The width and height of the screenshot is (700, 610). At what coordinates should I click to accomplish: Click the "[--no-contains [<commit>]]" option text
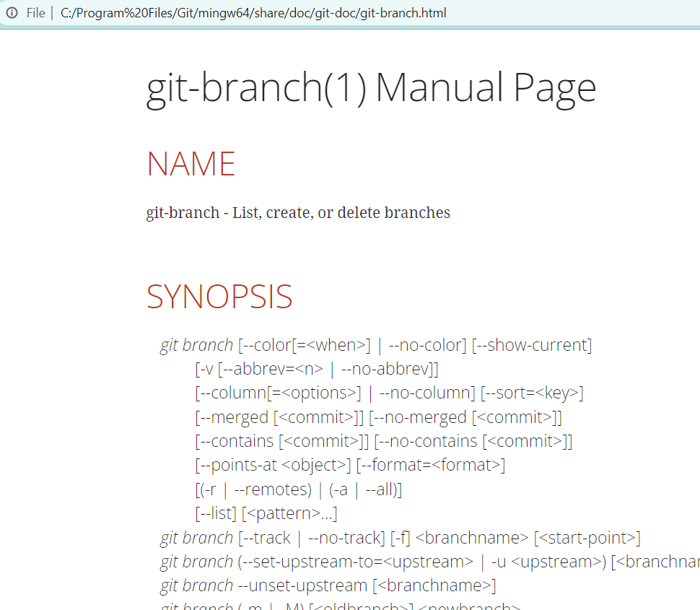(473, 442)
